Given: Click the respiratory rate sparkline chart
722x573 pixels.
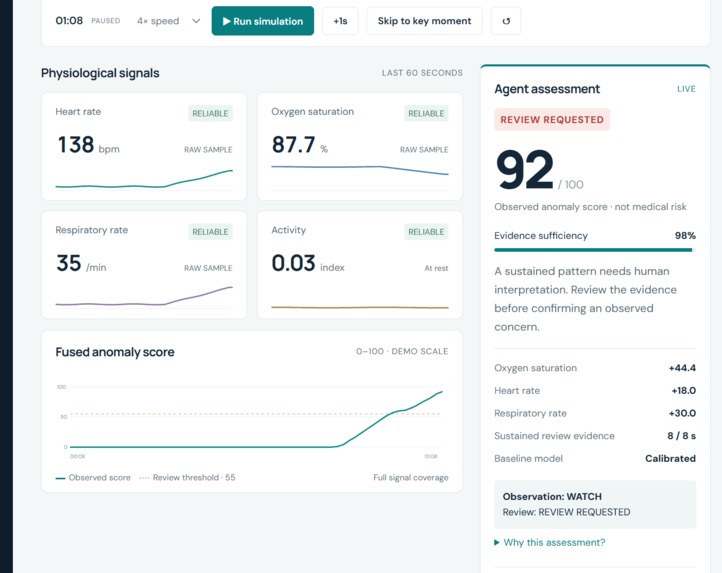Looking at the screenshot, I should pyautogui.click(x=144, y=296).
